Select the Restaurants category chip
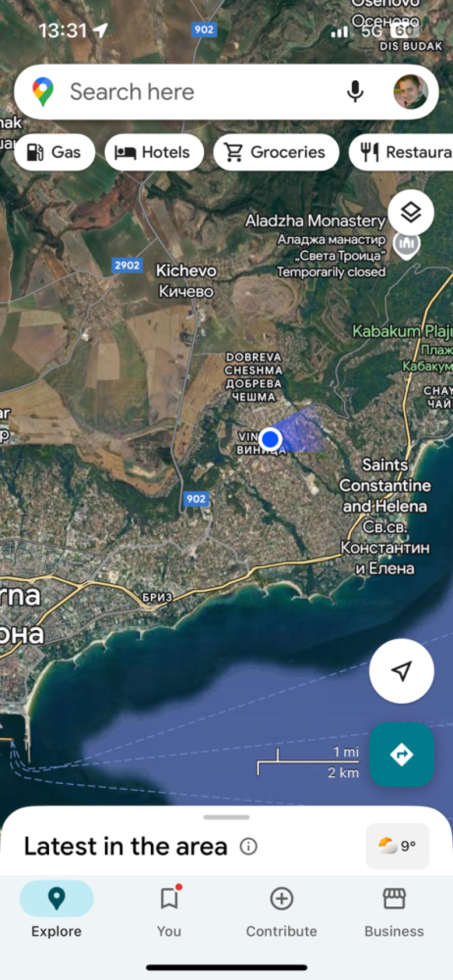453x980 pixels. (401, 152)
